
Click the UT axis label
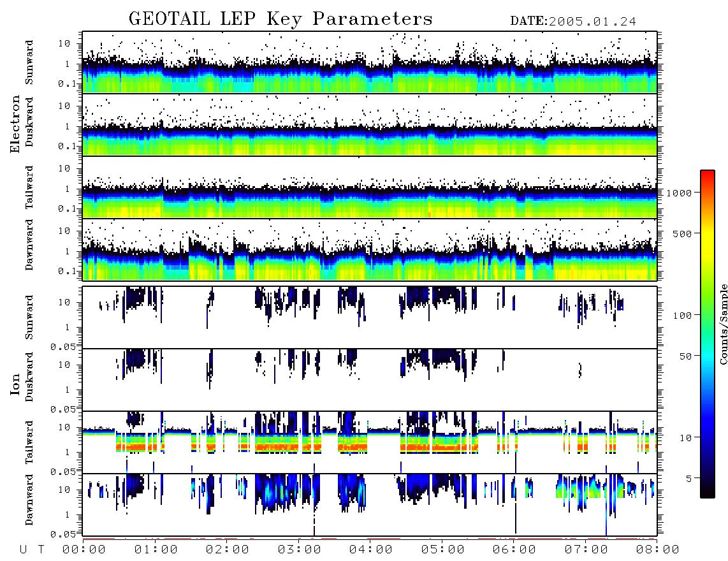click(33, 550)
